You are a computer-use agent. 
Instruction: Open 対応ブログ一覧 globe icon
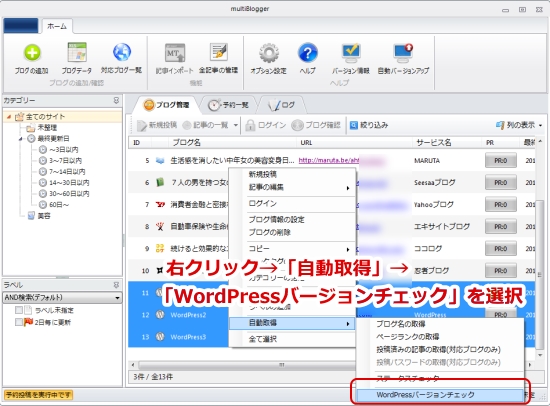[122, 52]
